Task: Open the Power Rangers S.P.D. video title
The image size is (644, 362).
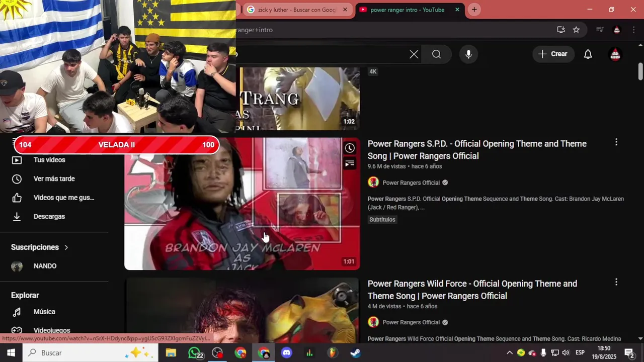Action: [477, 150]
